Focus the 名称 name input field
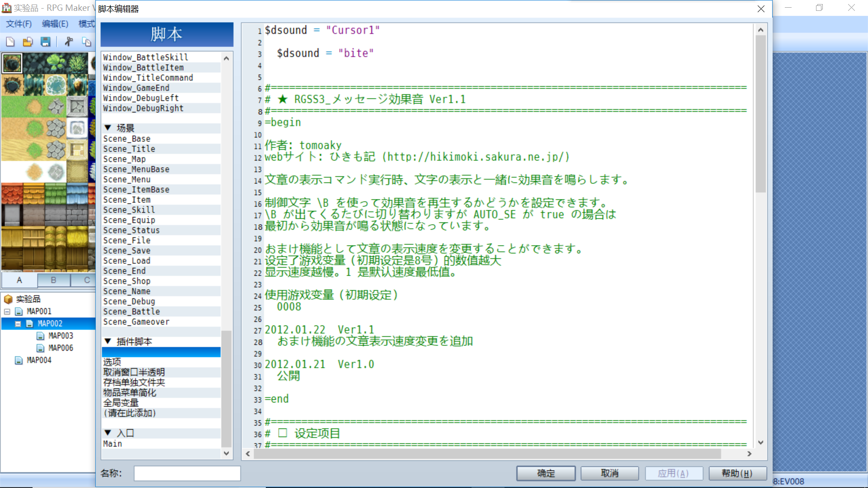Viewport: 868px width, 488px height. coord(187,473)
